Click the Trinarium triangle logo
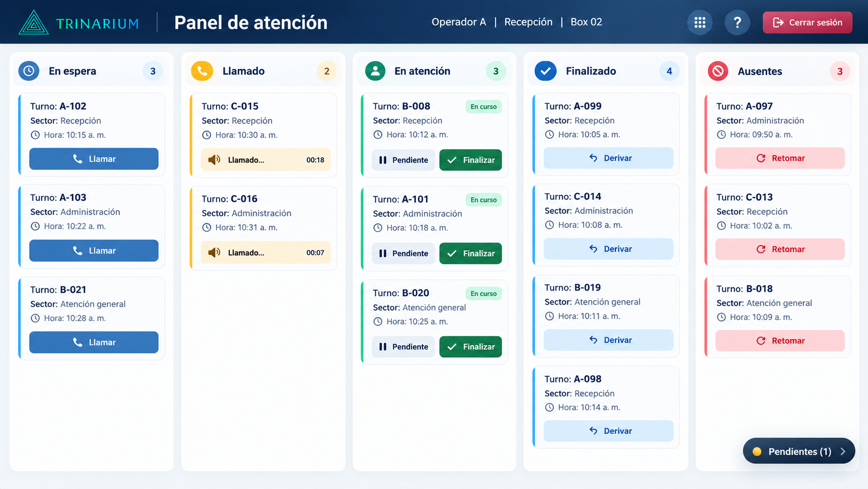Image resolution: width=868 pixels, height=489 pixels. 34,22
